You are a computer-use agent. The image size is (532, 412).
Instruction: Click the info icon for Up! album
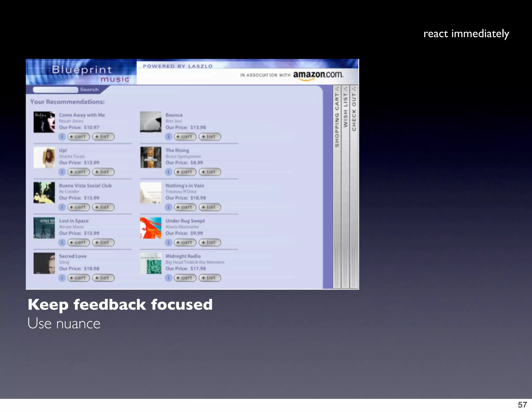(x=62, y=172)
